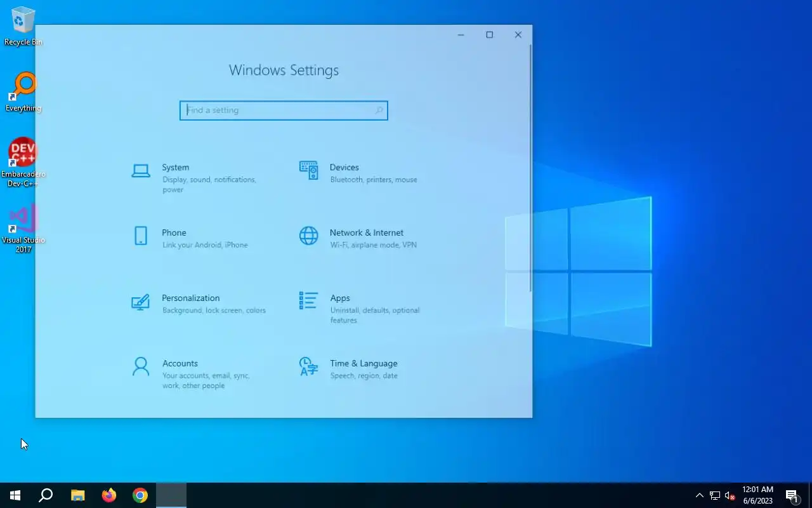Maximize the Settings window
Image resolution: width=812 pixels, height=508 pixels.
pyautogui.click(x=489, y=35)
